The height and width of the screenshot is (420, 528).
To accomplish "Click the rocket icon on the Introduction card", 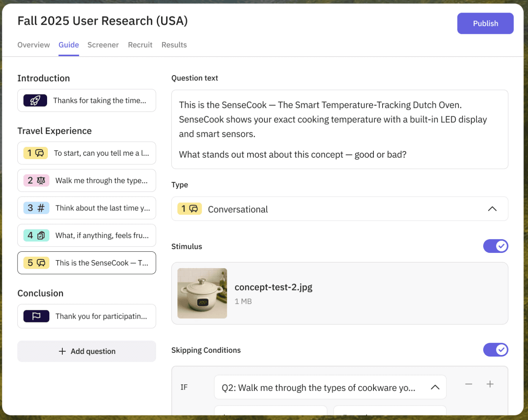I will tap(35, 100).
